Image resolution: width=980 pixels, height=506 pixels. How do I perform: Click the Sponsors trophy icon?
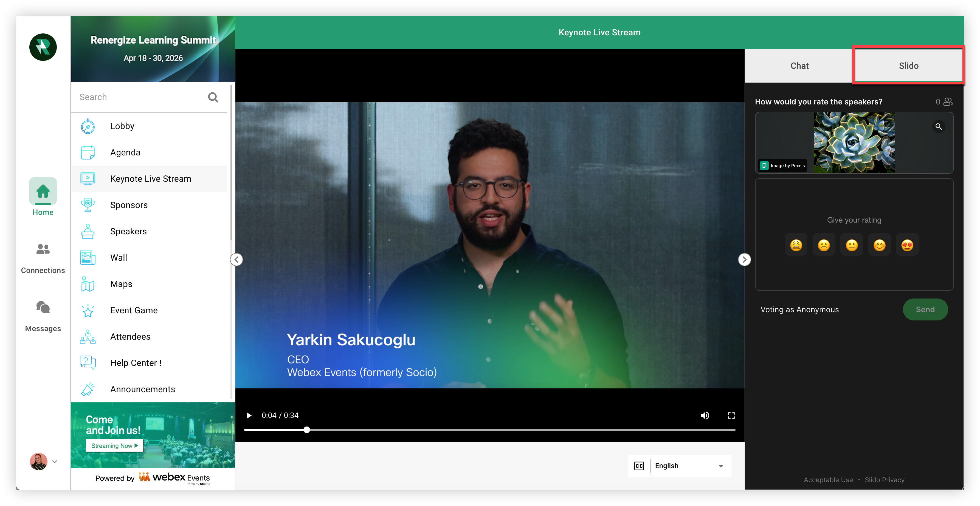[x=88, y=205]
